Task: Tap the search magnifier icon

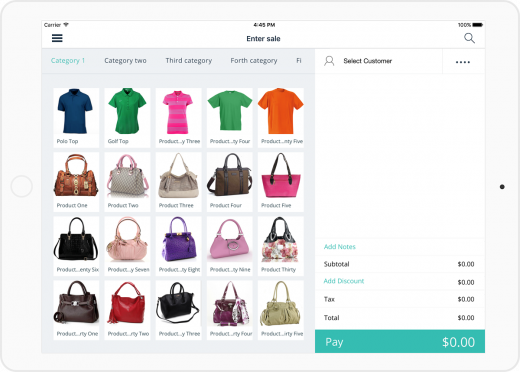Action: click(469, 38)
